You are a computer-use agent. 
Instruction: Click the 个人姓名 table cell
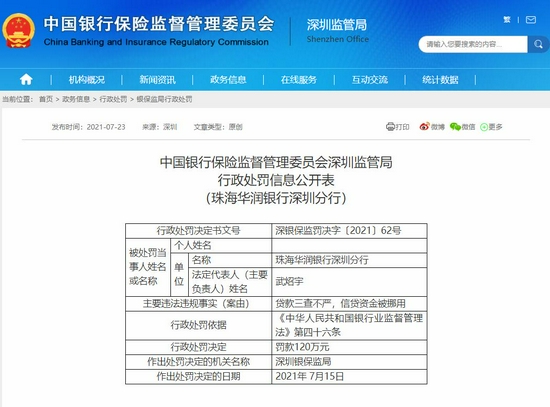point(221,245)
